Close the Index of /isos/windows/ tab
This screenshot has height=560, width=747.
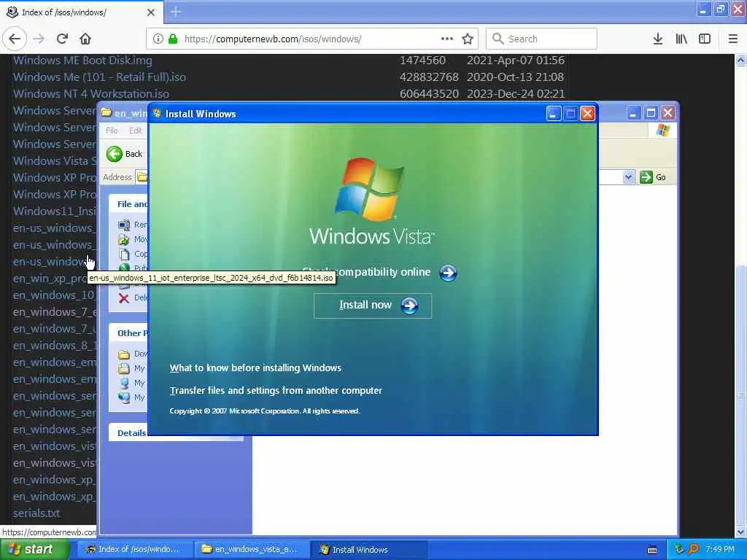[151, 12]
